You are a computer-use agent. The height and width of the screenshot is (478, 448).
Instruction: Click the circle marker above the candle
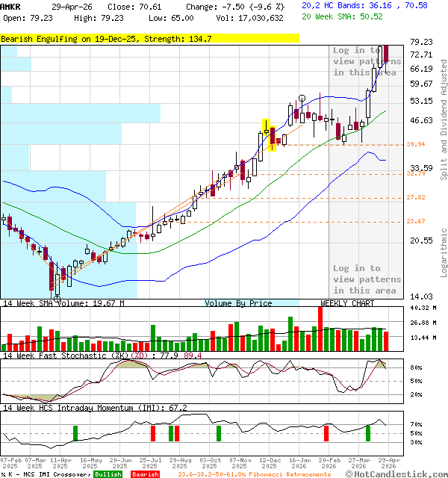click(x=302, y=97)
